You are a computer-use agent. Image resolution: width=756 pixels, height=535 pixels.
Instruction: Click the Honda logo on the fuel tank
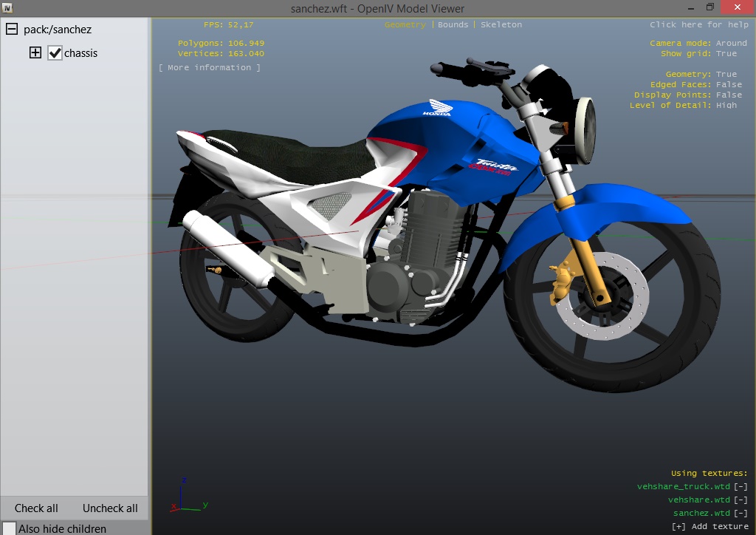[438, 108]
